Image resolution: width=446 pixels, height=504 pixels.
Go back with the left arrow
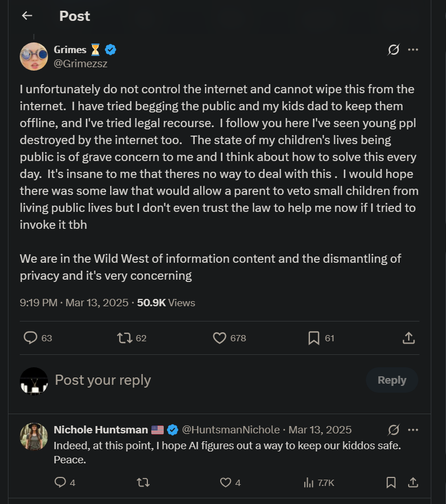[x=27, y=16]
